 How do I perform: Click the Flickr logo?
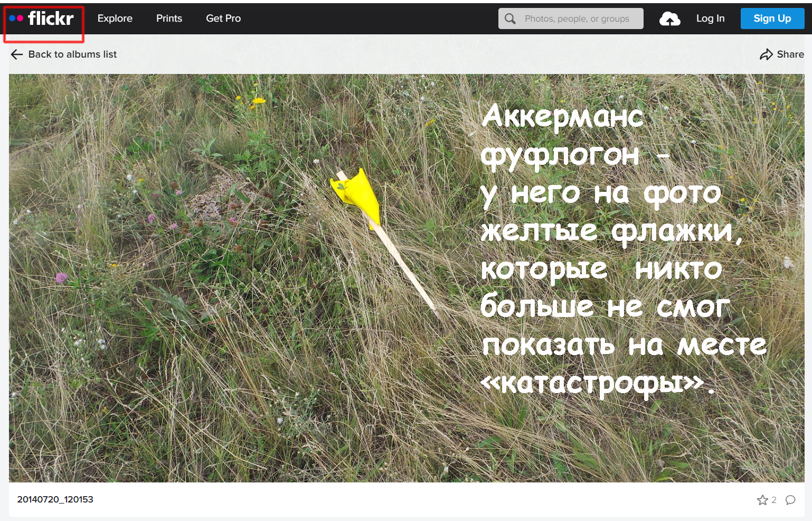[x=41, y=18]
